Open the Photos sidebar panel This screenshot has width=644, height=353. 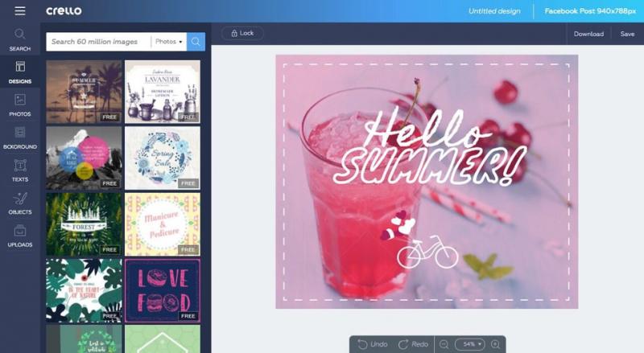[20, 105]
